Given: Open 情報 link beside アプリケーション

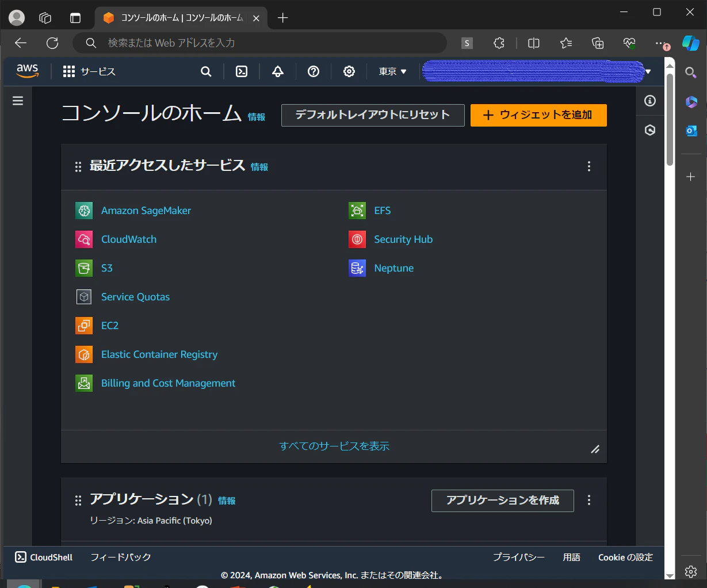Looking at the screenshot, I should [x=227, y=501].
